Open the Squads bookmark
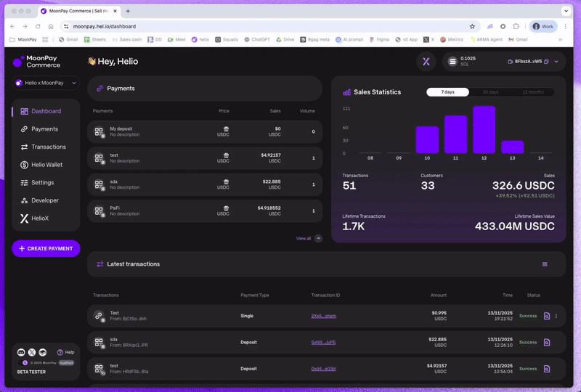The image size is (581, 392). pyautogui.click(x=227, y=39)
